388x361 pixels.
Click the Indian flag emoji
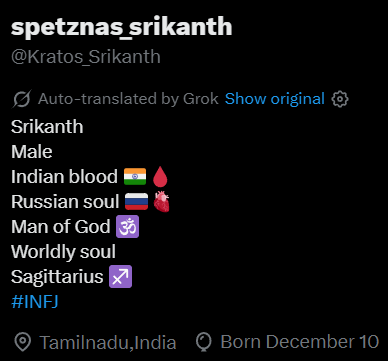(135, 177)
